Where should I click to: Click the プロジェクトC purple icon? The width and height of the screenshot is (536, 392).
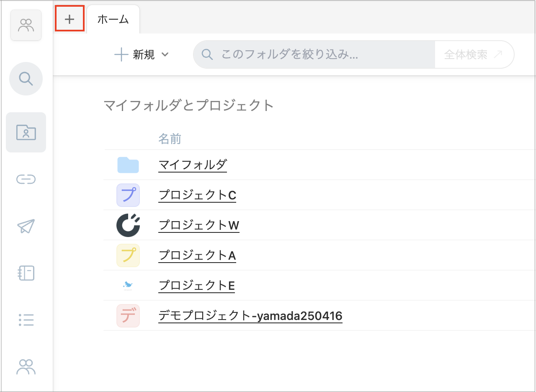pos(128,195)
